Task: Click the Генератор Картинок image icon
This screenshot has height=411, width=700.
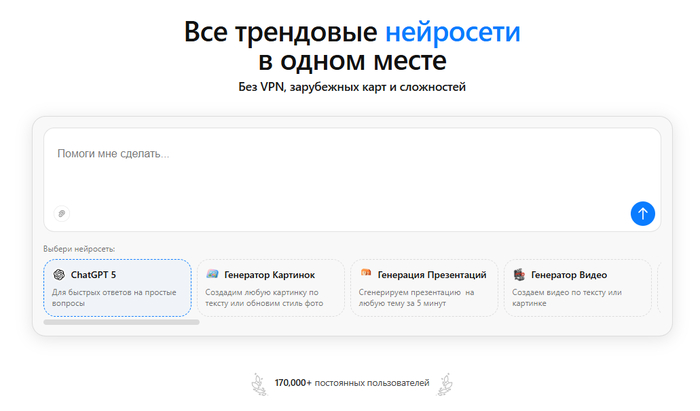Action: click(x=212, y=274)
